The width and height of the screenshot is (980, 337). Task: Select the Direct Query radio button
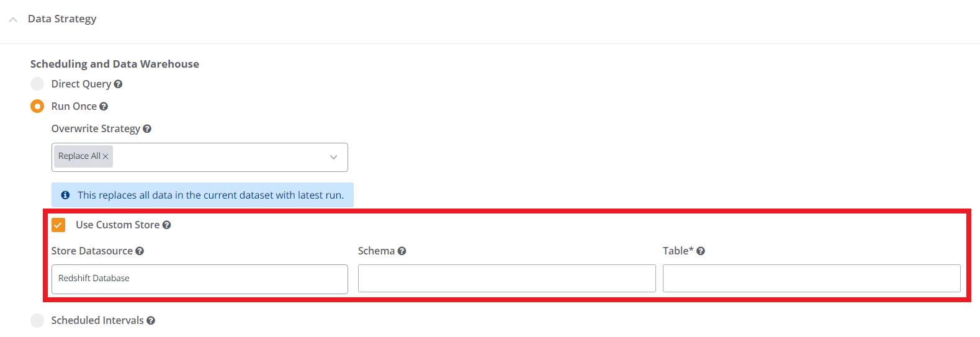(x=37, y=84)
